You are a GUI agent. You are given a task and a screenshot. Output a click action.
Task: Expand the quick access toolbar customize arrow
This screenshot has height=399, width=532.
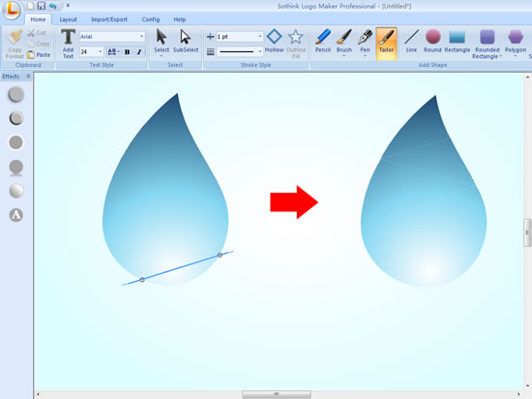click(68, 6)
